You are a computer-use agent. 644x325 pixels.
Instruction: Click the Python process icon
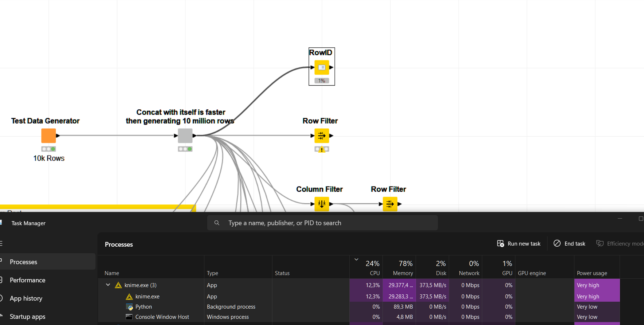coord(129,307)
